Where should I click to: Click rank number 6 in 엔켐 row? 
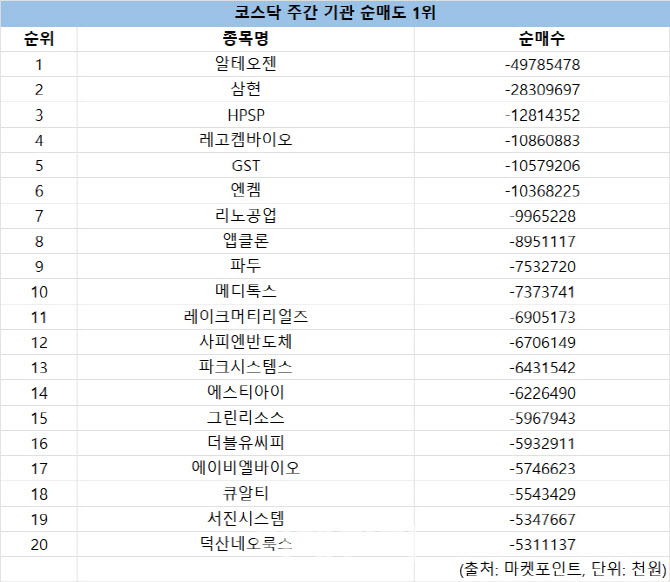point(39,191)
